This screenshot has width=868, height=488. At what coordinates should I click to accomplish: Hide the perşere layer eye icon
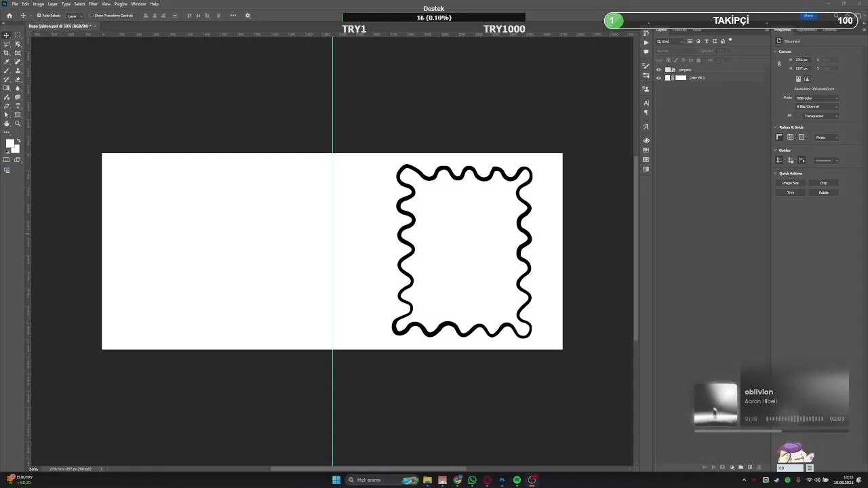click(x=658, y=70)
